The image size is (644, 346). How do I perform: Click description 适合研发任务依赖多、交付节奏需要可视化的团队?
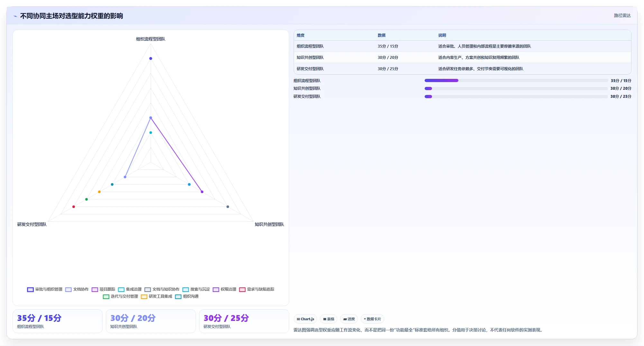tap(481, 69)
